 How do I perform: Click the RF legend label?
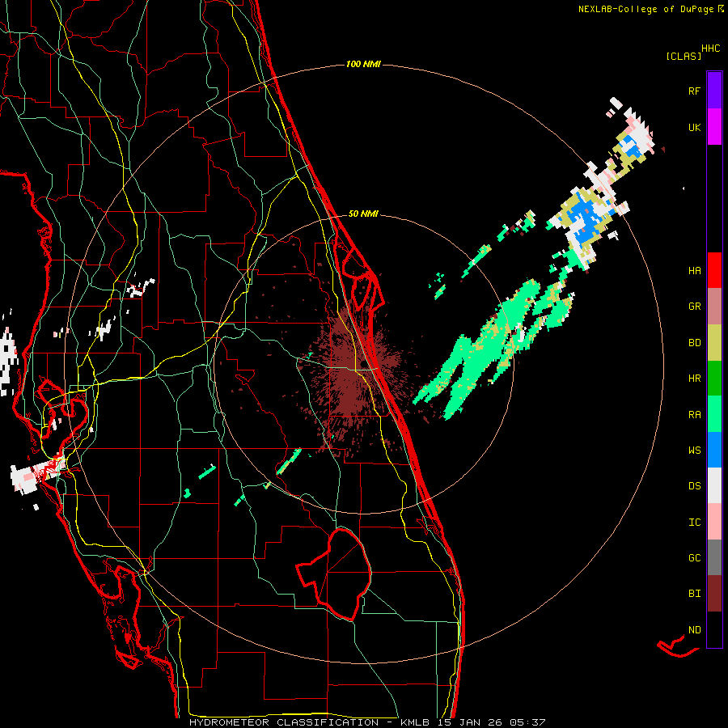pos(694,91)
